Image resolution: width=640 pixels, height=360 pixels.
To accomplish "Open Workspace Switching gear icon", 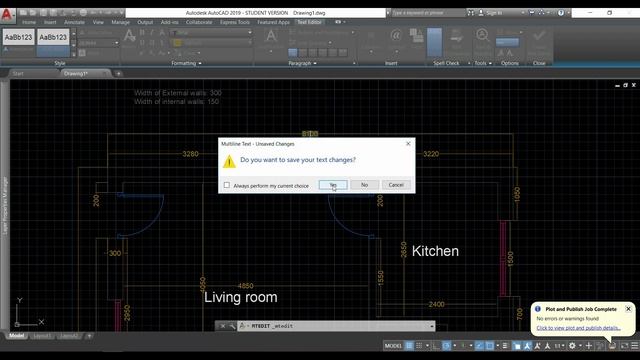I will (572, 346).
